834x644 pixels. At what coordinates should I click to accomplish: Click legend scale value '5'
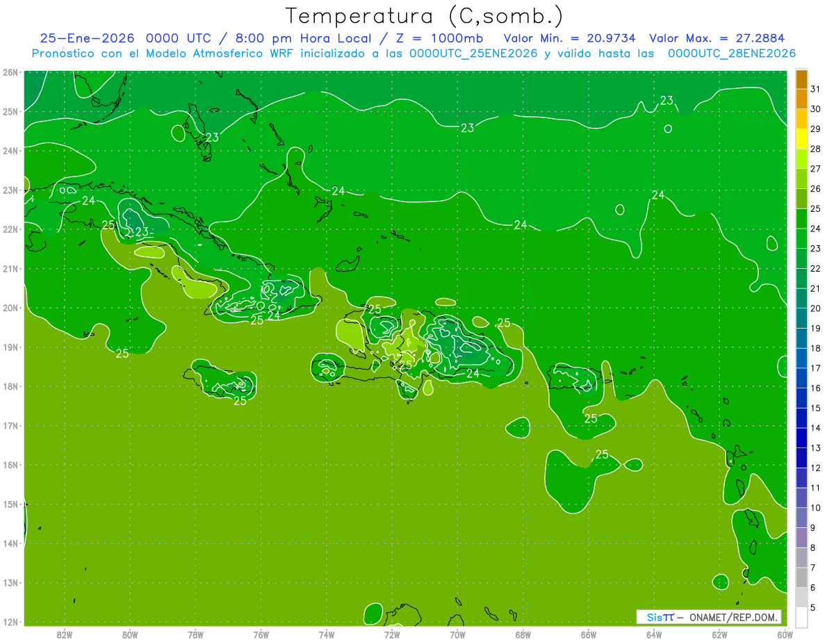click(x=813, y=608)
